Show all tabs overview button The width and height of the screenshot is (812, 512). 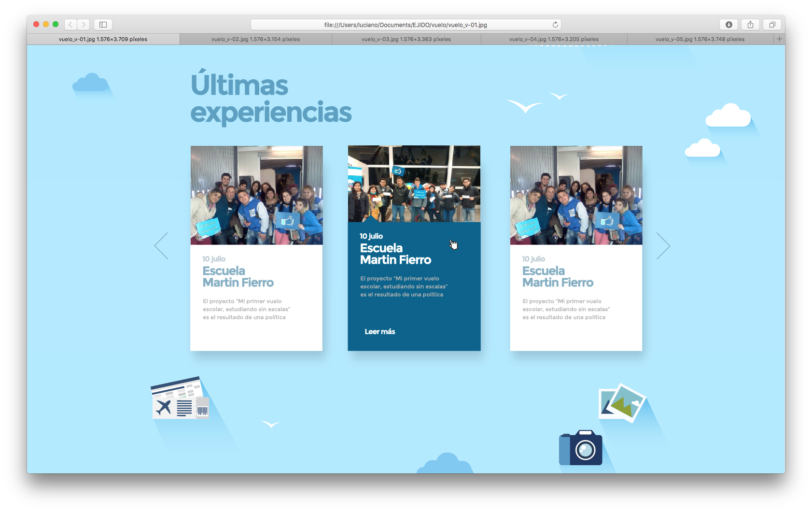[x=772, y=25]
